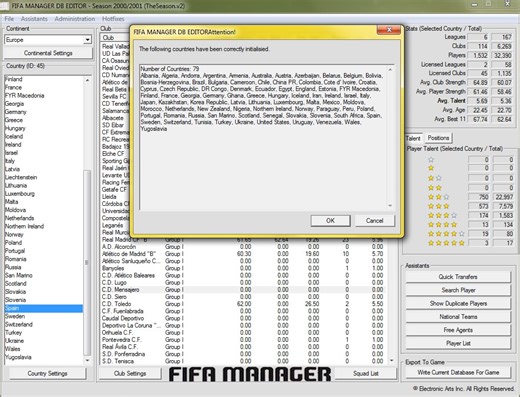Open the Hotfixes menu
Viewport: 520px width, 397px height.
tap(113, 19)
